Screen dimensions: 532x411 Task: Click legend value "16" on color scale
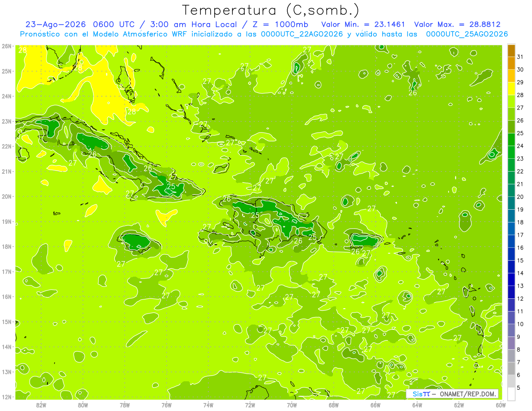tap(520, 248)
